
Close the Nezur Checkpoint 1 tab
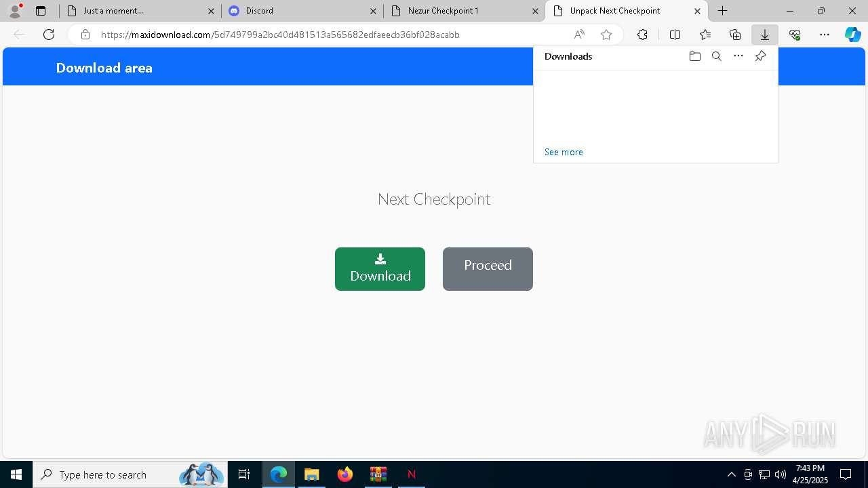click(535, 11)
